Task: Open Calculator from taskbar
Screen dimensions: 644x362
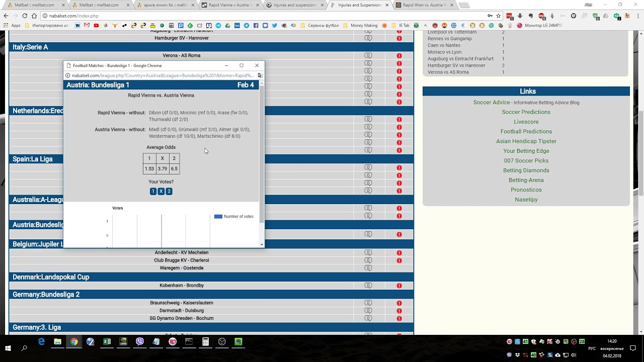Action: [x=205, y=342]
